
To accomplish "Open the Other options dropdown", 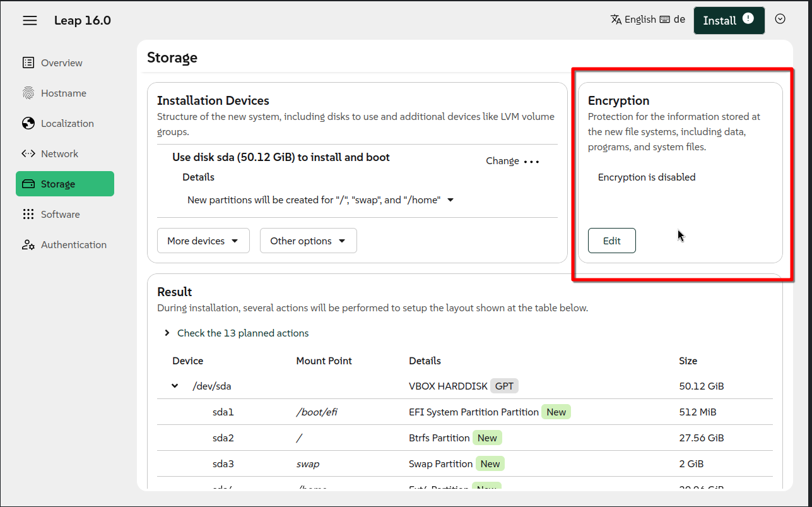I will (x=308, y=241).
